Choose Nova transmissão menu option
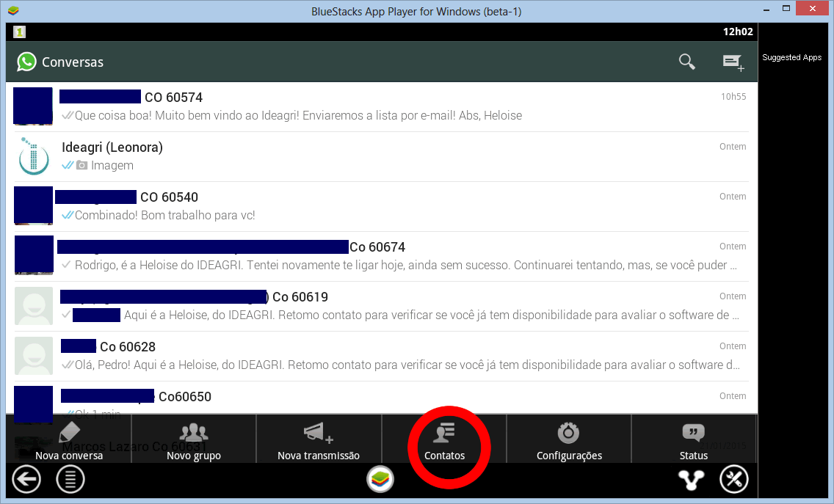The image size is (834, 504). (x=319, y=439)
